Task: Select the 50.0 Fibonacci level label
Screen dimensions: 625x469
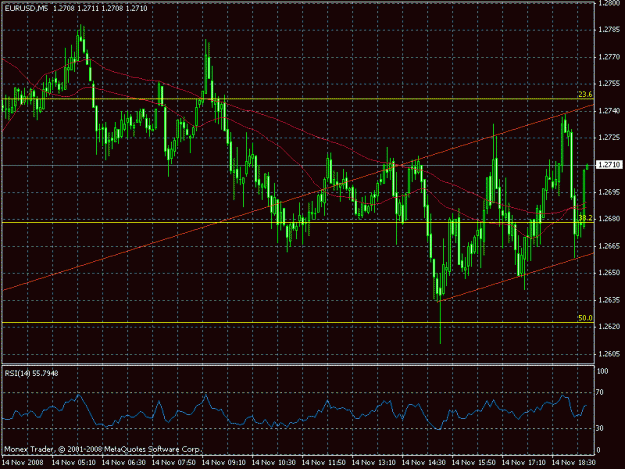Action: [585, 318]
